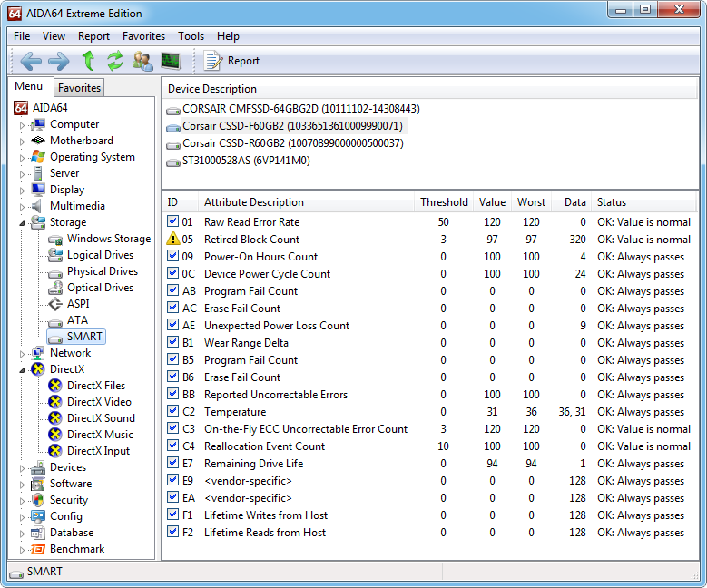Sort by the Worst column header

pyautogui.click(x=531, y=202)
